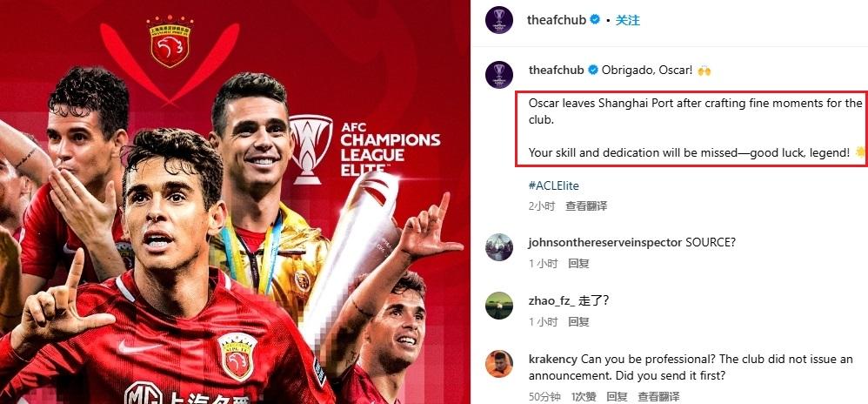The image size is (868, 404).
Task: View the 1次赞 likes on krakency's comment
Action: point(584,397)
